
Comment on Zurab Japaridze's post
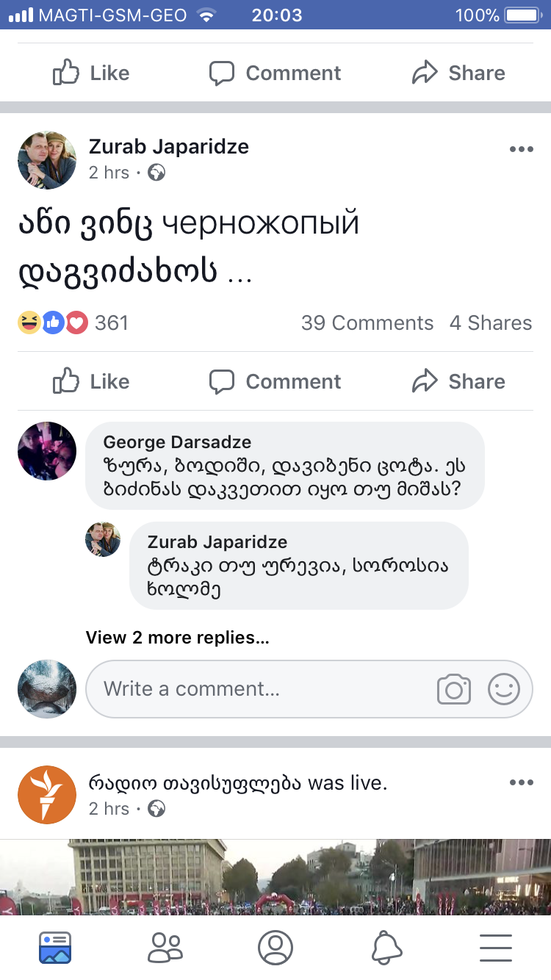(x=275, y=381)
